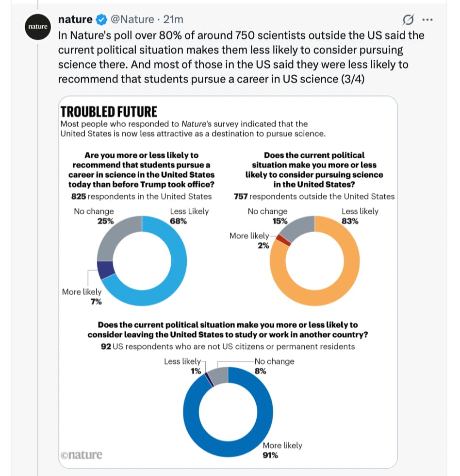Click the tweet text about Nature's poll
Image resolution: width=460 pixels, height=476 pixels.
(241, 57)
